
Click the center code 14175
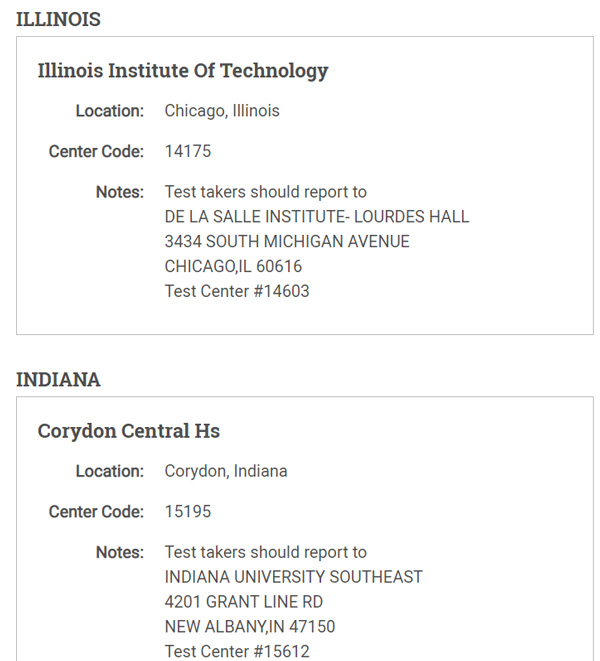pyautogui.click(x=188, y=151)
